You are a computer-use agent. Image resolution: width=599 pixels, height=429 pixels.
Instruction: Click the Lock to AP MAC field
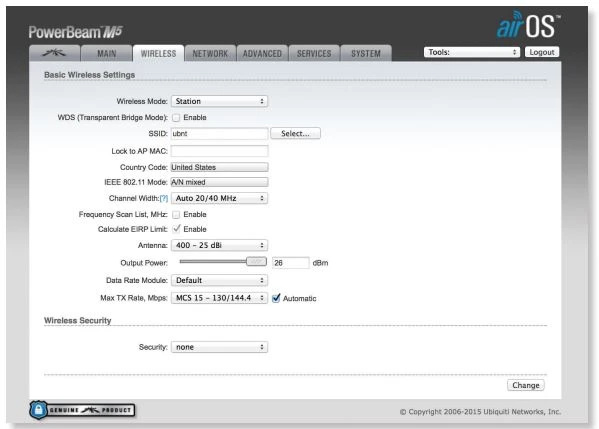pyautogui.click(x=219, y=151)
